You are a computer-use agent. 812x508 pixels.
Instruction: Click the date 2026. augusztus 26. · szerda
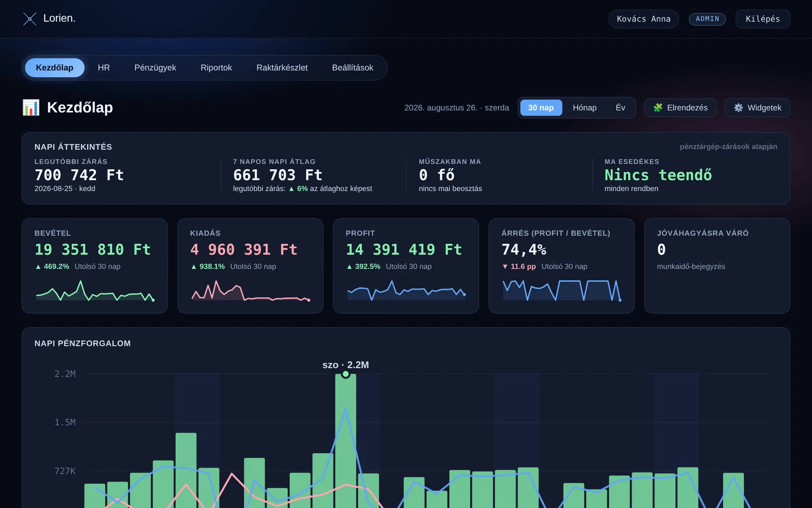(457, 108)
